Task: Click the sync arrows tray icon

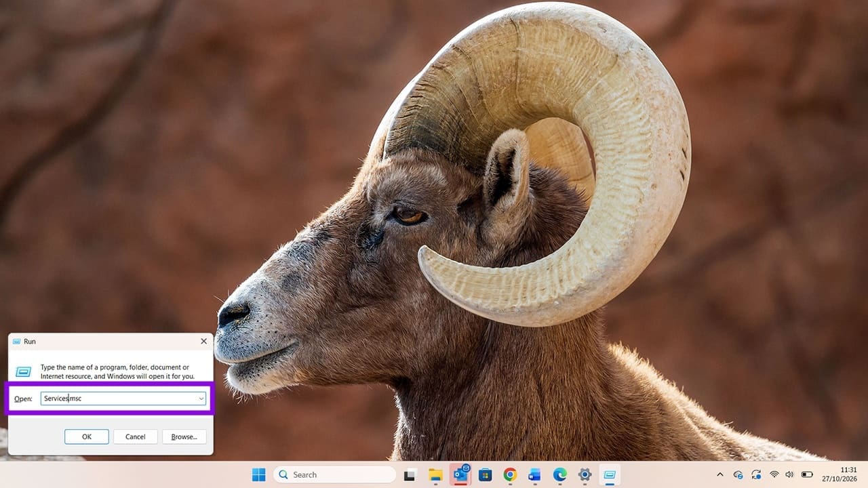Action: [756, 474]
